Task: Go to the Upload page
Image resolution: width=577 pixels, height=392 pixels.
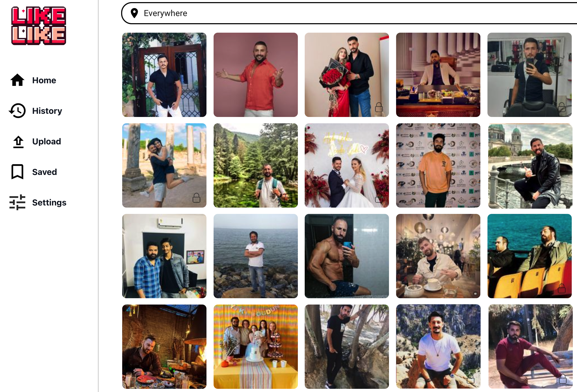Action: (x=47, y=141)
